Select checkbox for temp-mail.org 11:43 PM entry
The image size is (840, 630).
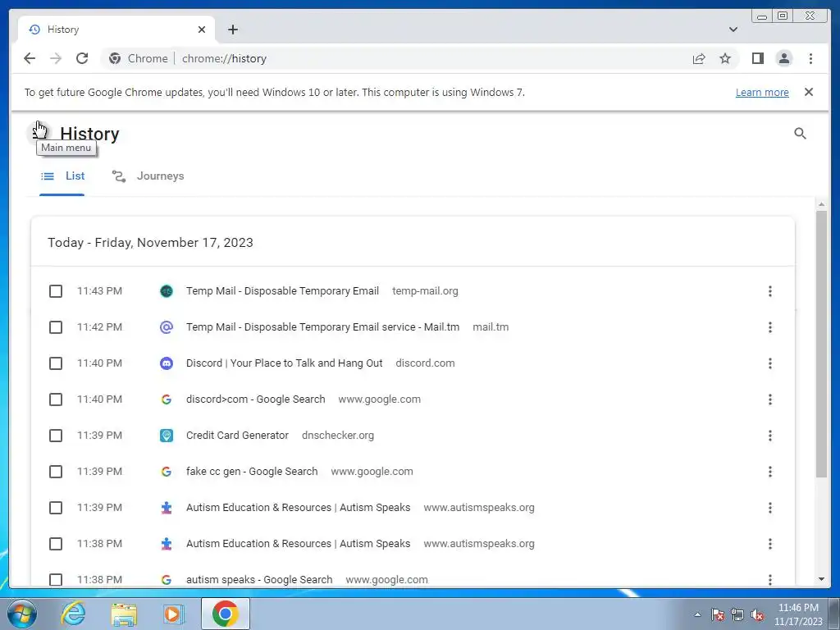[56, 291]
